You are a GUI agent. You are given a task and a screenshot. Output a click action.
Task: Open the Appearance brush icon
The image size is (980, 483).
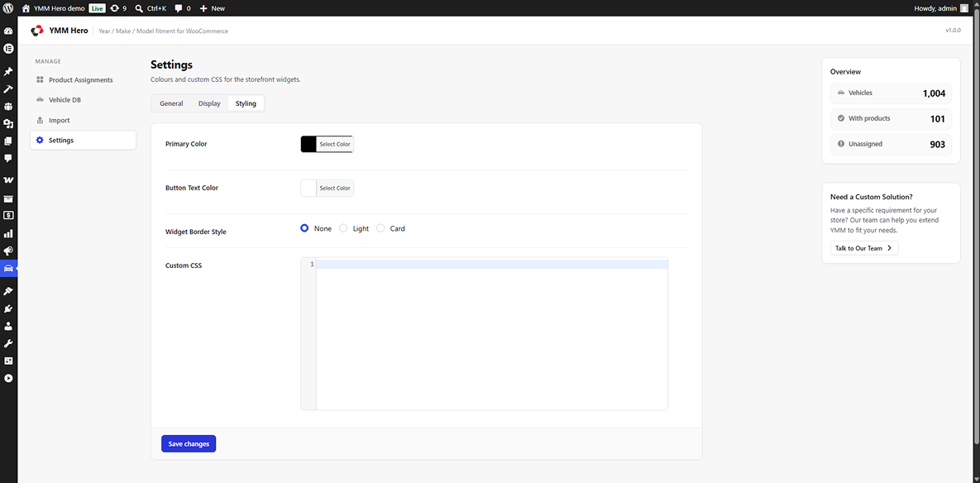9,291
